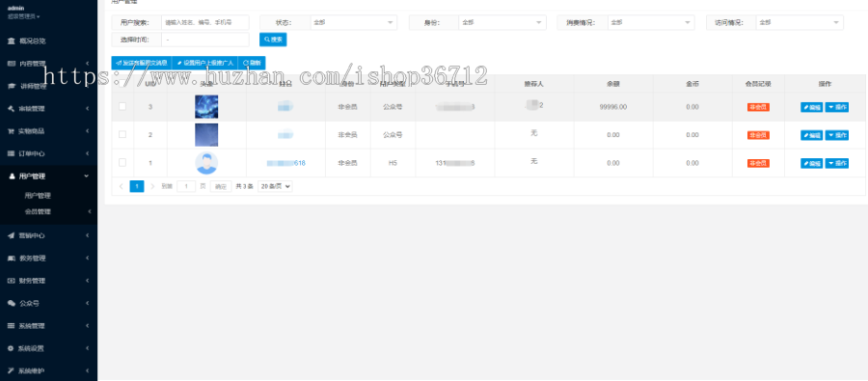
Task: Click the 系统设置 gear icon
Action: coord(11,348)
